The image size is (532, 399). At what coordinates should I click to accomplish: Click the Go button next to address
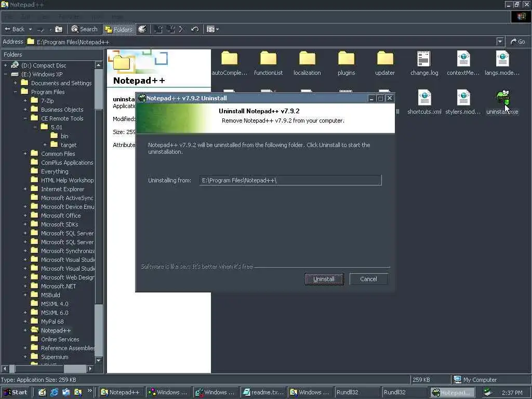click(518, 42)
